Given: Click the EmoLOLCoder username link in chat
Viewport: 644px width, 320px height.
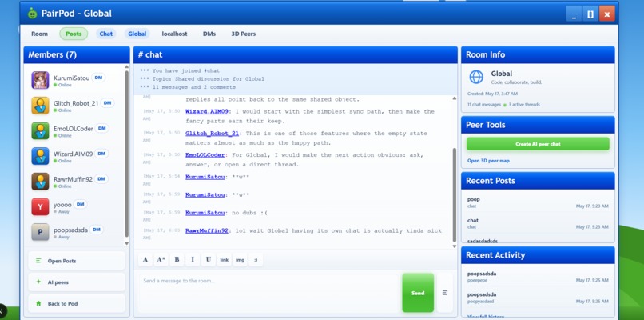Looking at the screenshot, I should [205, 155].
